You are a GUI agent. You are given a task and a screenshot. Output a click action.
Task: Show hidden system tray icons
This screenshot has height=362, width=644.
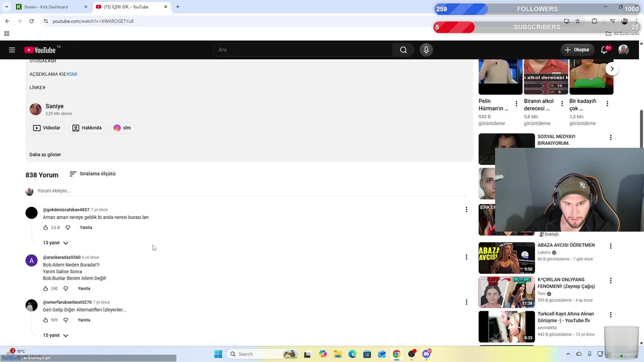568,354
